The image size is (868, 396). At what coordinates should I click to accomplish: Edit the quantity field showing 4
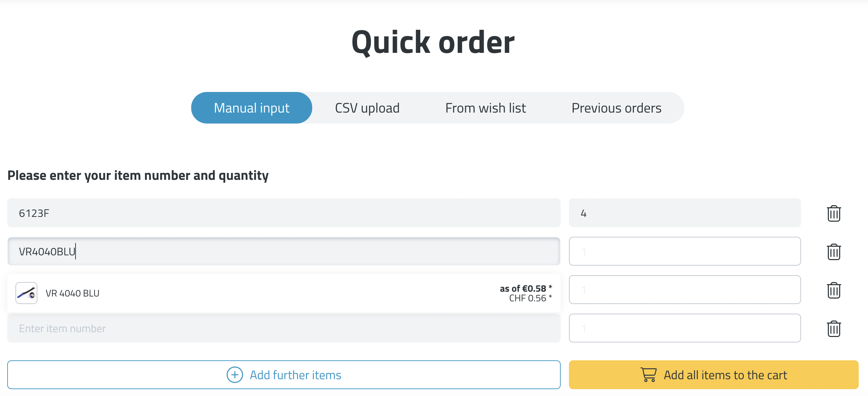684,213
